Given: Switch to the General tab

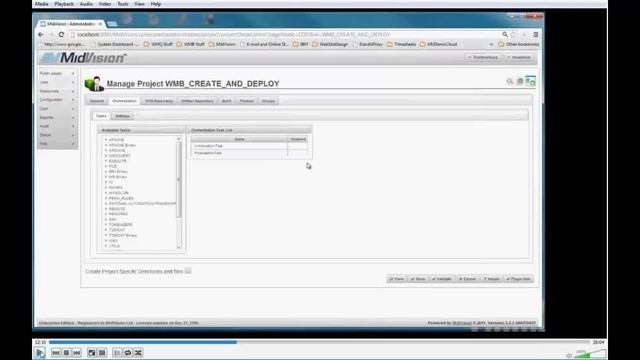Looking at the screenshot, I should click(x=97, y=101).
